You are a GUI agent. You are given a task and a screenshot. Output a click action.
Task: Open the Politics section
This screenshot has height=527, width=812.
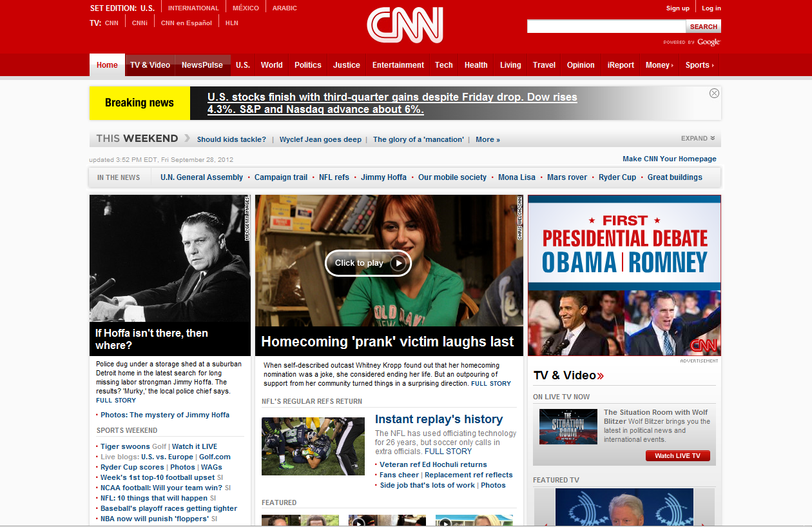pyautogui.click(x=308, y=65)
